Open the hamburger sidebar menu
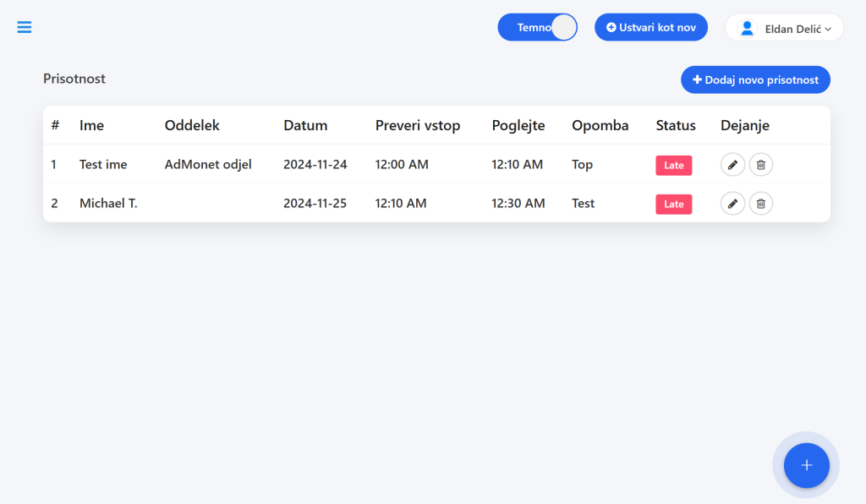The image size is (866, 504). tap(25, 27)
